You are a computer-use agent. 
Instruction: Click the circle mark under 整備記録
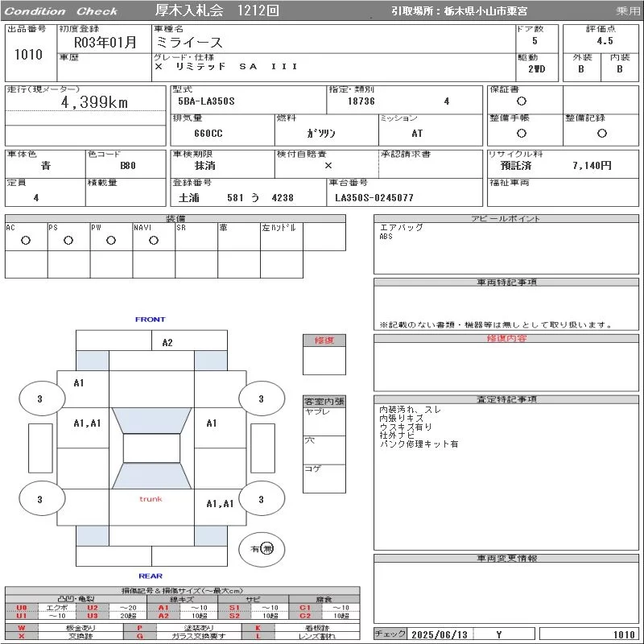601,133
